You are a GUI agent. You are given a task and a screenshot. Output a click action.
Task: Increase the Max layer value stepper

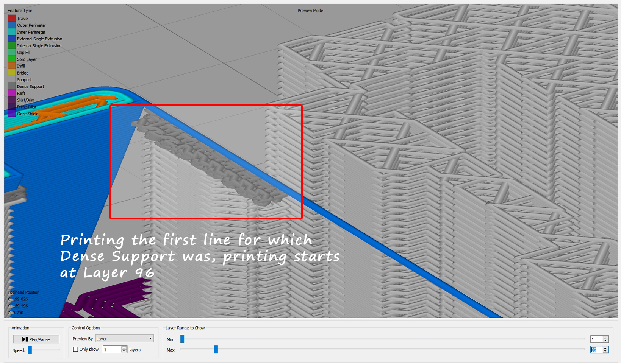606,348
